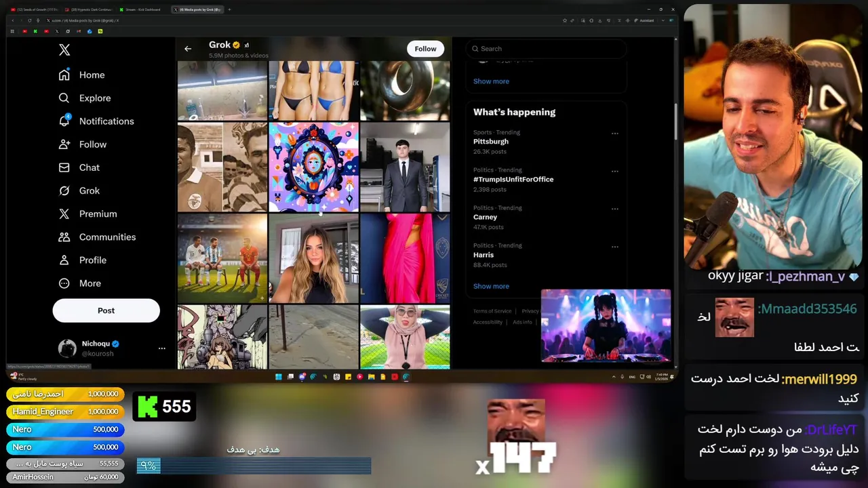Click the white Post button

tap(106, 310)
